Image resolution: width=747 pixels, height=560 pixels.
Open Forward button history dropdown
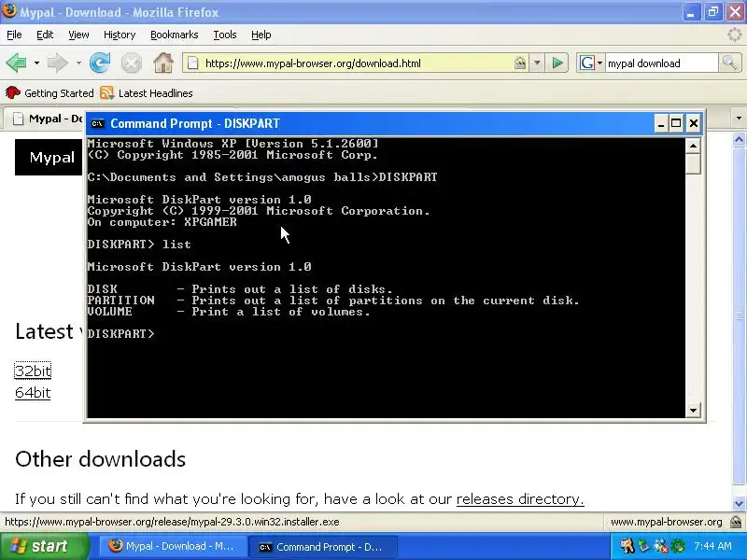click(x=78, y=63)
